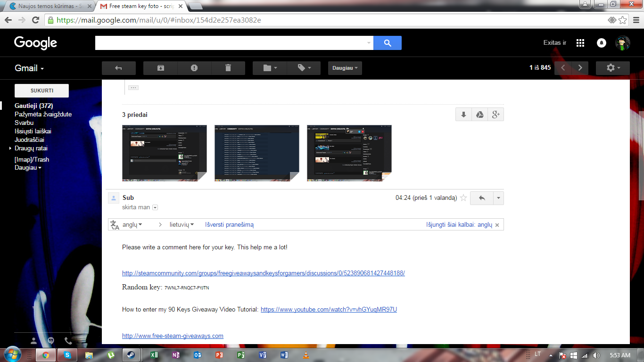Delete message with the trash icon
Image resolution: width=644 pixels, height=362 pixels.
pyautogui.click(x=228, y=68)
